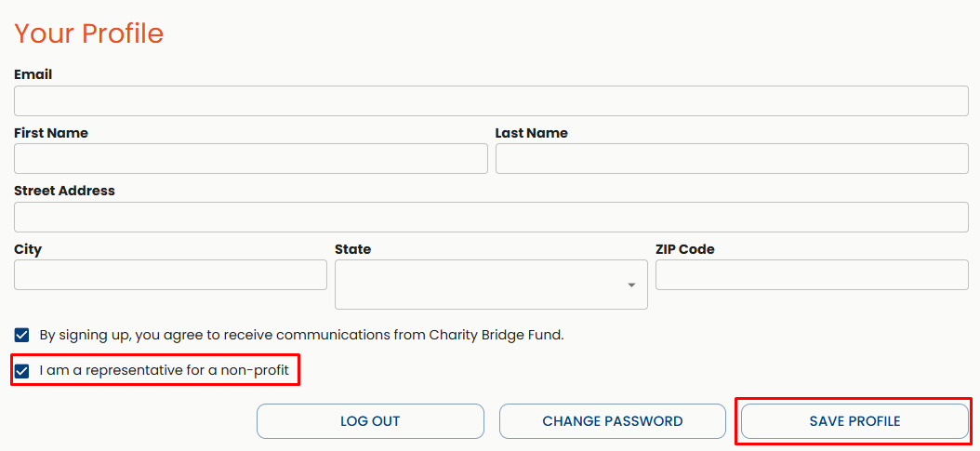The width and height of the screenshot is (980, 451).
Task: Click the State dropdown arrow icon
Action: (631, 285)
